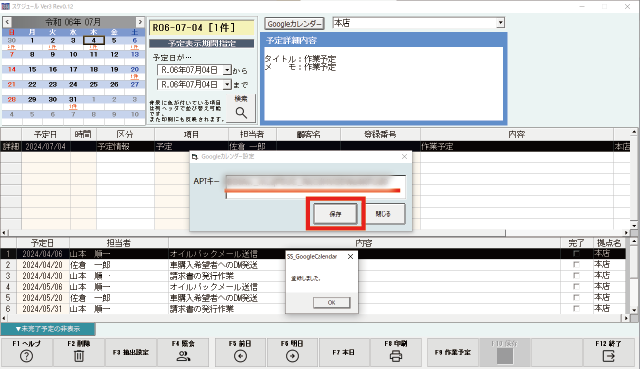Click the save button in API key dialog
Screen dimensions: 640x369
click(x=335, y=214)
